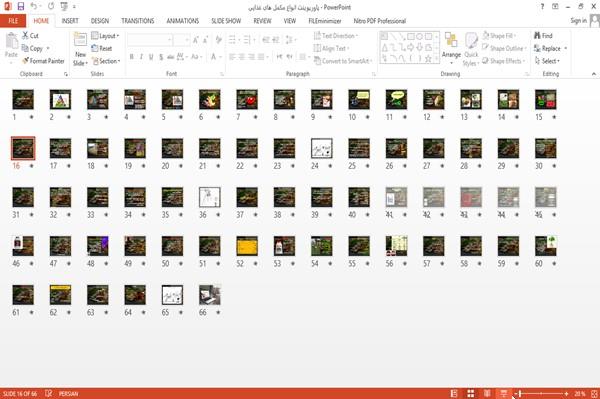Select the Format Painter tool
This screenshot has height=399, width=600.
click(43, 61)
